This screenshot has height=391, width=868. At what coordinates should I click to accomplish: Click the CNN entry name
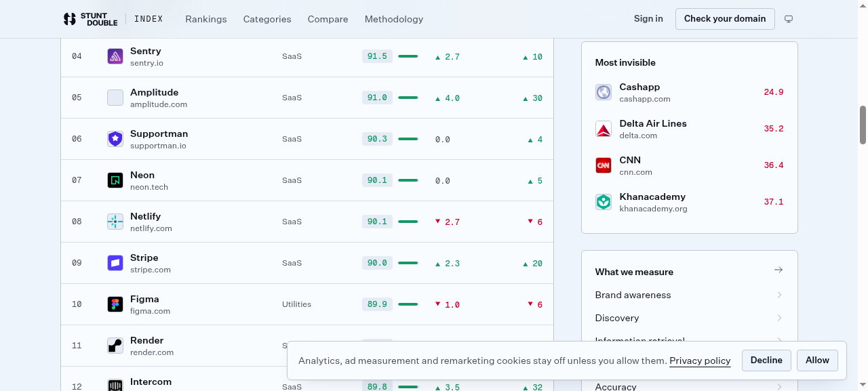[630, 160]
